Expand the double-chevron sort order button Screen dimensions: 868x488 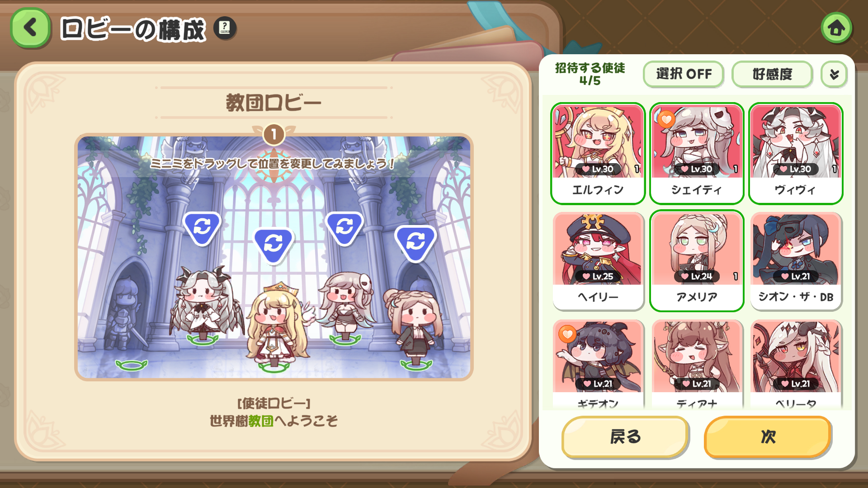tap(834, 74)
